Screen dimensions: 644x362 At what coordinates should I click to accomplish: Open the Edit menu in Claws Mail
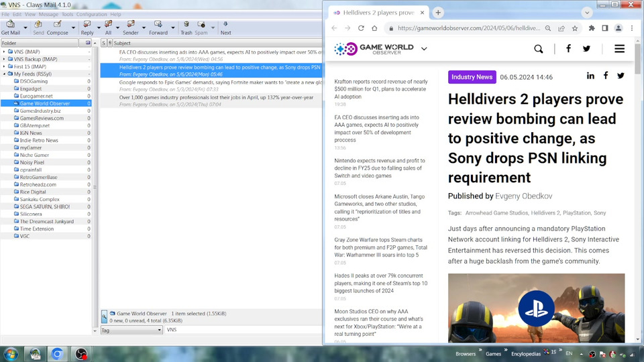click(x=17, y=14)
